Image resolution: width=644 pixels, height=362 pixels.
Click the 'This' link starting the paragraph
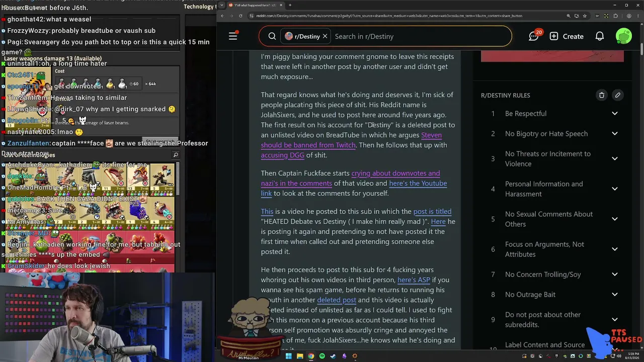click(x=267, y=212)
